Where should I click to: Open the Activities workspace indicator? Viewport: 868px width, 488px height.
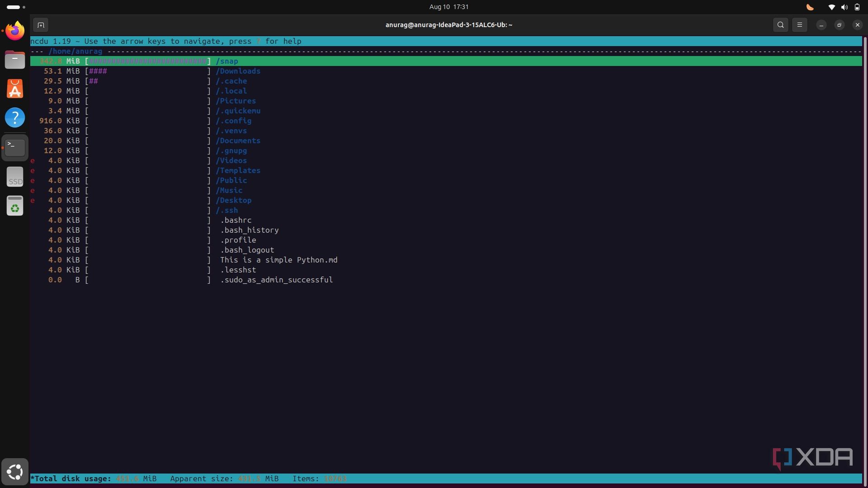click(16, 7)
